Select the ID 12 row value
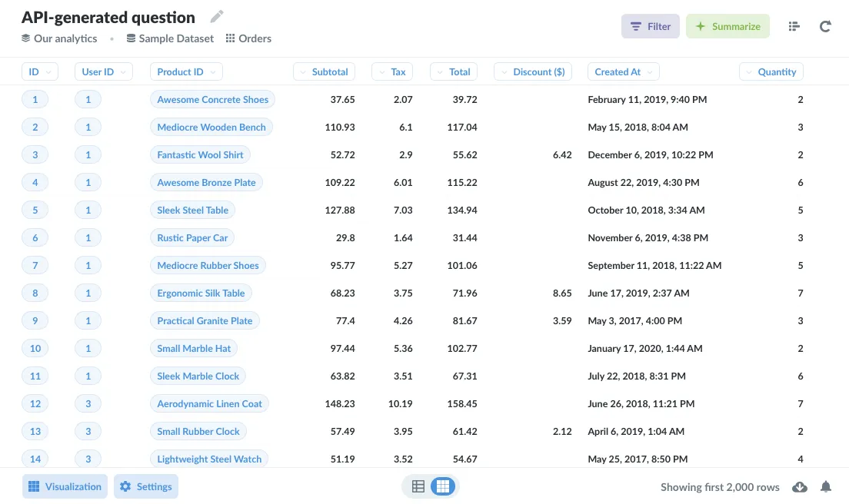This screenshot has height=504, width=849. tap(35, 403)
